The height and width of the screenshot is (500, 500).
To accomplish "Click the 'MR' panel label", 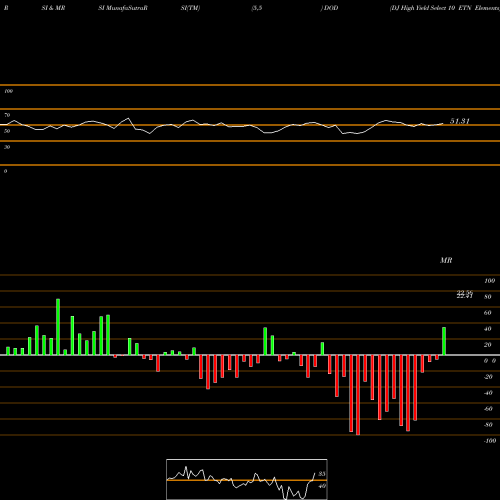I will coord(446,260).
